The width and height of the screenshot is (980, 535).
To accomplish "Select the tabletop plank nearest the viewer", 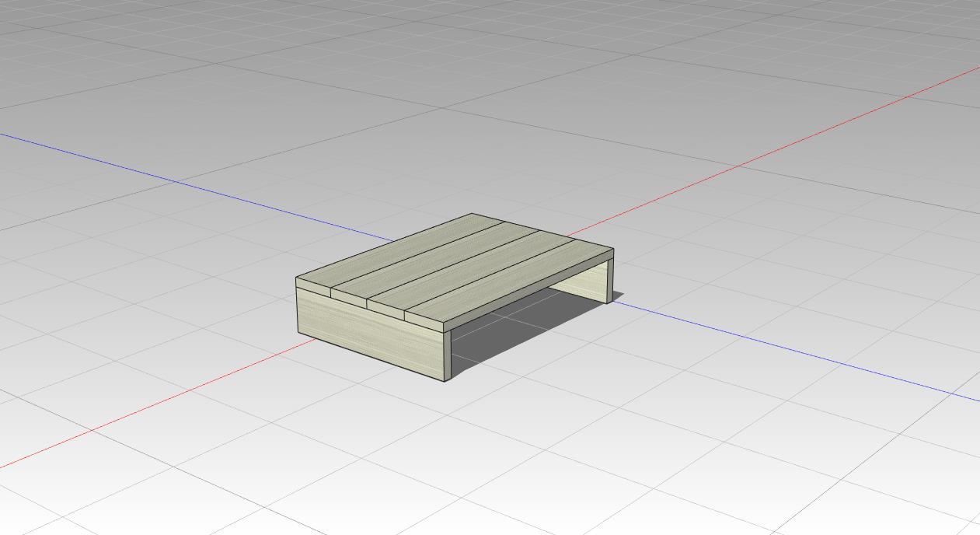I will [511, 283].
